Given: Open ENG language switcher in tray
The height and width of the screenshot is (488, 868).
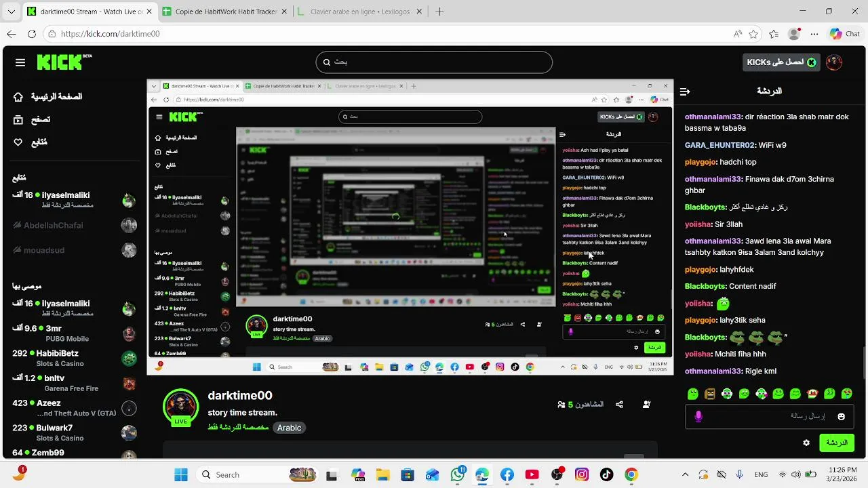Looking at the screenshot, I should [x=761, y=474].
